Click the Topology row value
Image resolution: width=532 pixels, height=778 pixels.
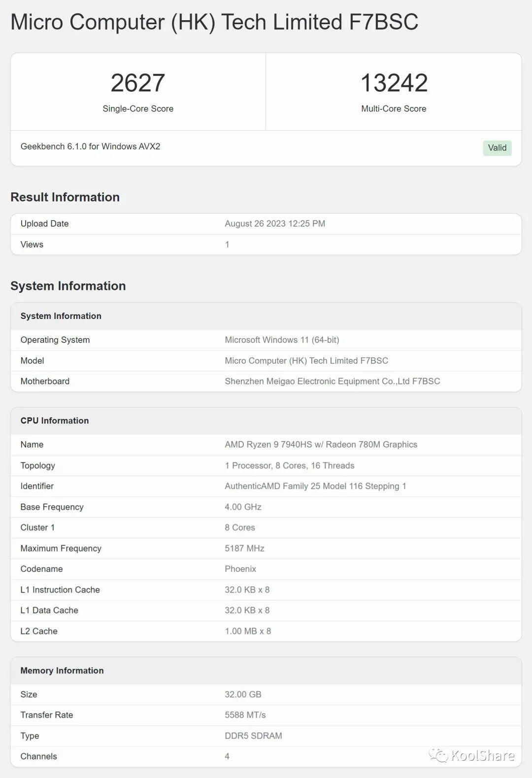(x=289, y=465)
